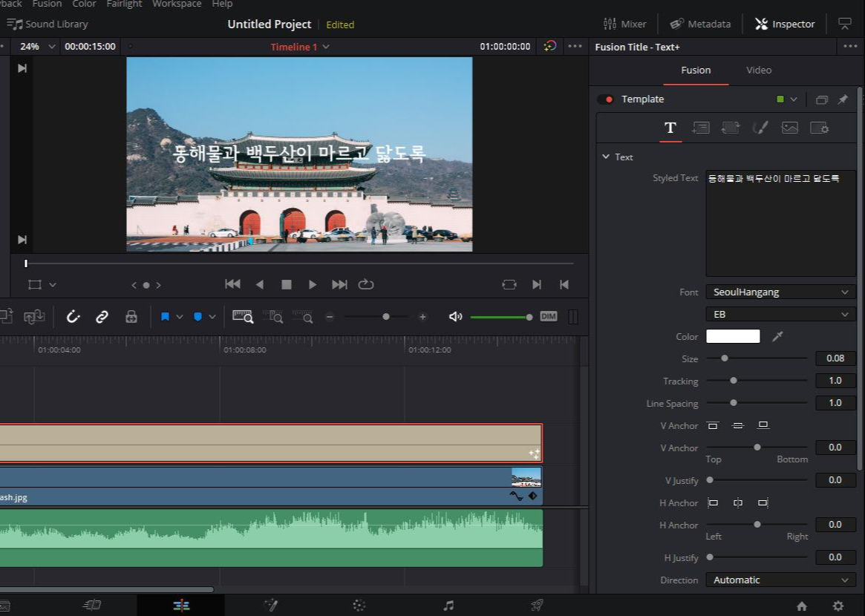Toggle the snapping magnet icon
Screen dimensions: 865x616
(73, 317)
